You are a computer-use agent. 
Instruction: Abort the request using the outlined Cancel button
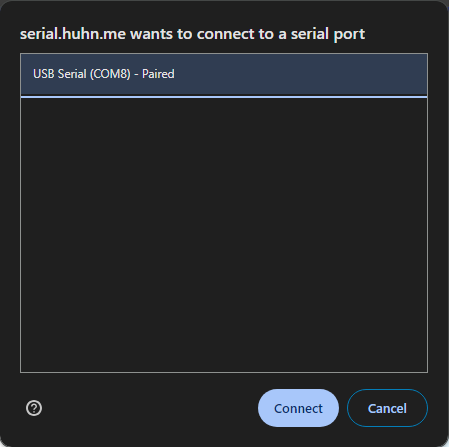387,408
